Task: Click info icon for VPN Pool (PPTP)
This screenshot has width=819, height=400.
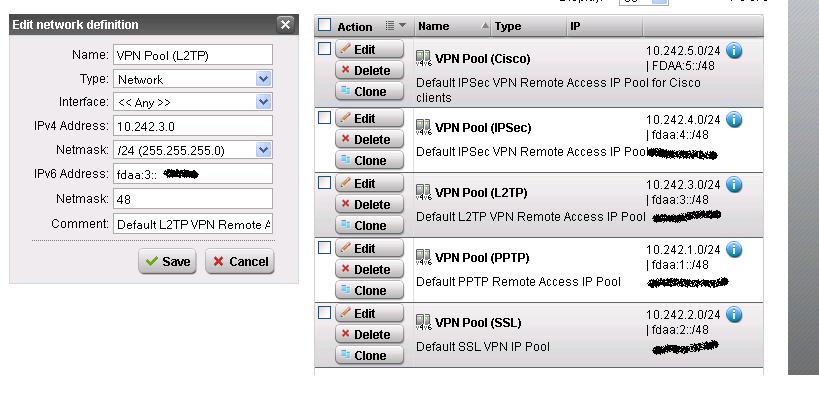Action: point(735,250)
